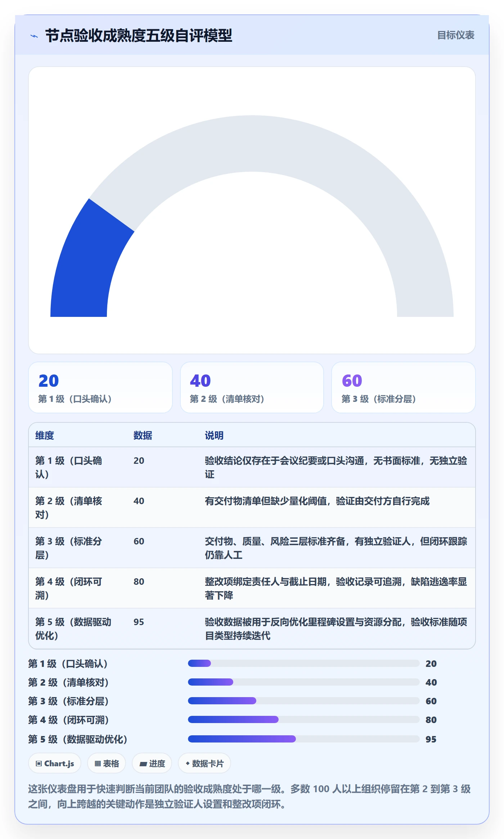This screenshot has width=504, height=839.
Task: Click table row 第 1 级（口头确认）
Action: click(252, 467)
